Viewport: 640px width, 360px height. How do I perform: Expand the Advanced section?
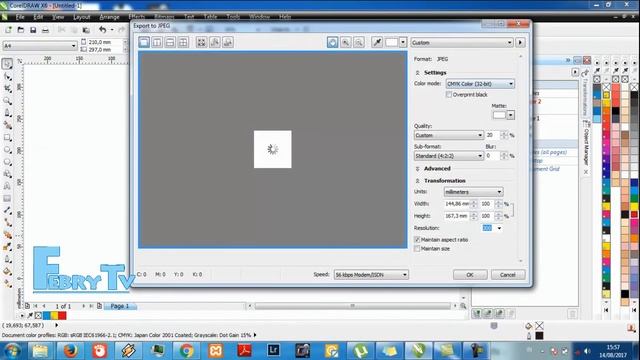click(417, 169)
